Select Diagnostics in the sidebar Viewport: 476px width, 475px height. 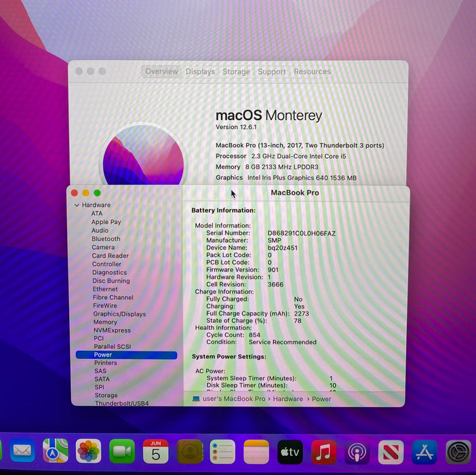(x=110, y=272)
